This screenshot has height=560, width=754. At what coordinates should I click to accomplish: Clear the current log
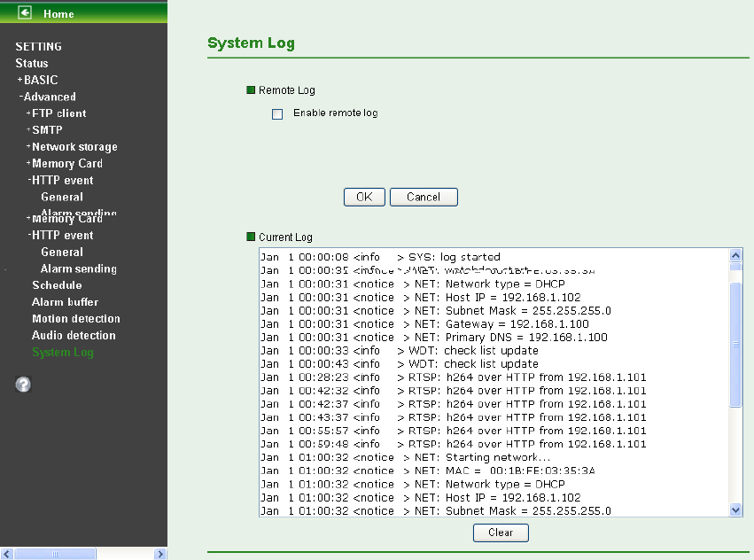[x=501, y=533]
